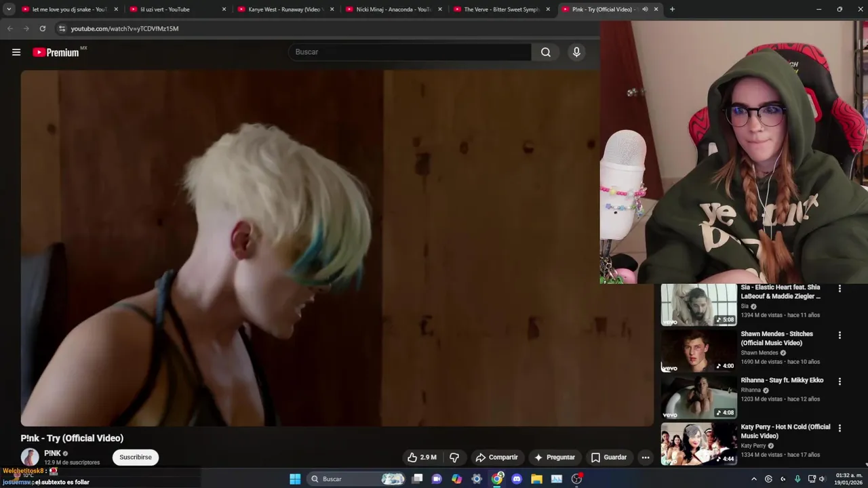The image size is (868, 488).
Task: Click the Compartir share button
Action: (496, 457)
